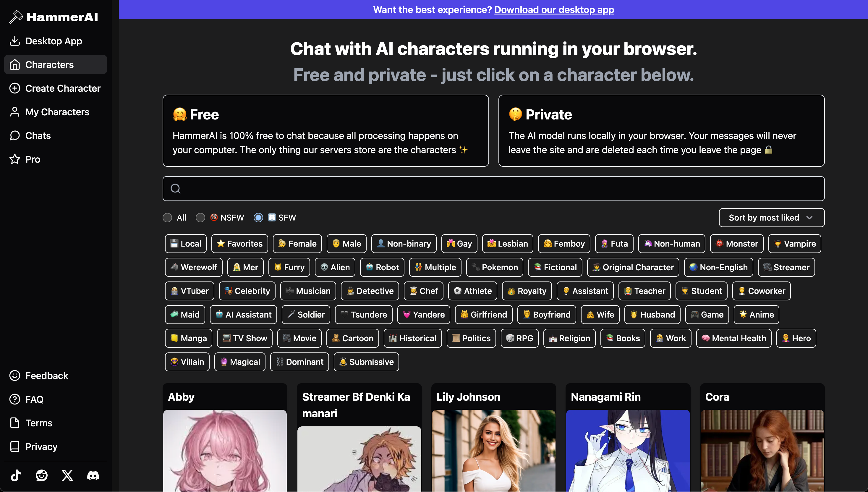Viewport: 868px width, 492px height.
Task: Open the Abby character card image
Action: [x=225, y=451]
